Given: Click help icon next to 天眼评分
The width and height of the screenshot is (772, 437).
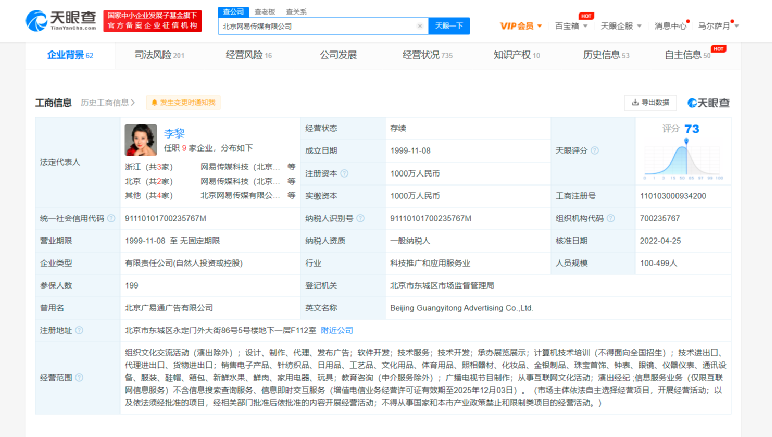Looking at the screenshot, I should pyautogui.click(x=595, y=151).
